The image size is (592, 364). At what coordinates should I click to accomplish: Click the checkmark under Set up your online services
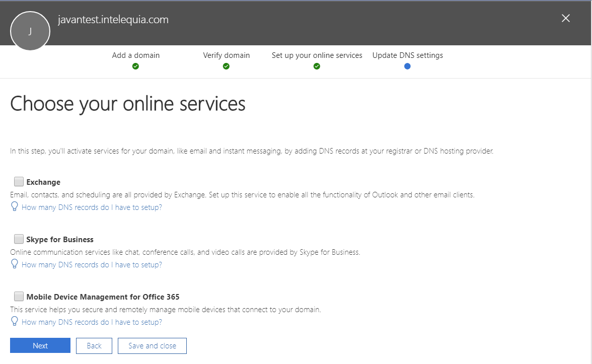[x=317, y=66]
